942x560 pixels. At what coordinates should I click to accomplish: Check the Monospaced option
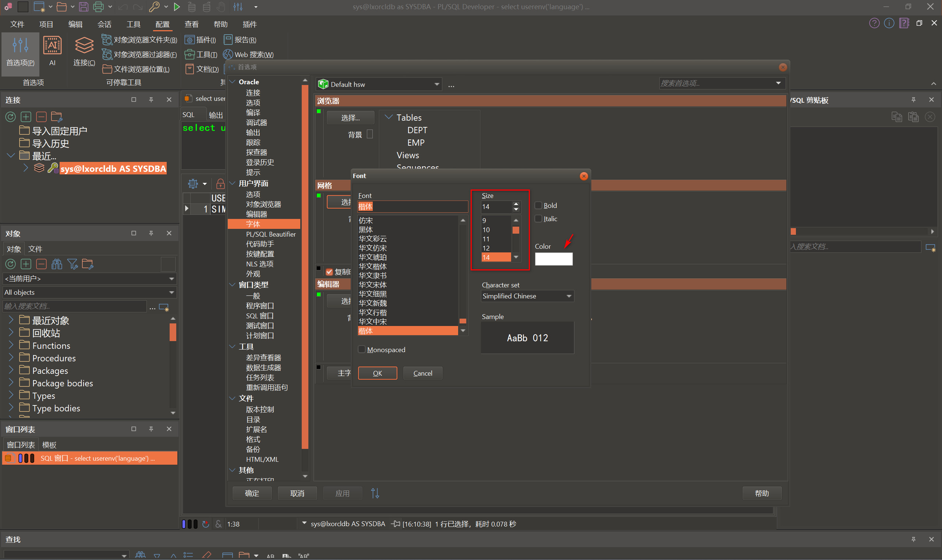pos(362,350)
